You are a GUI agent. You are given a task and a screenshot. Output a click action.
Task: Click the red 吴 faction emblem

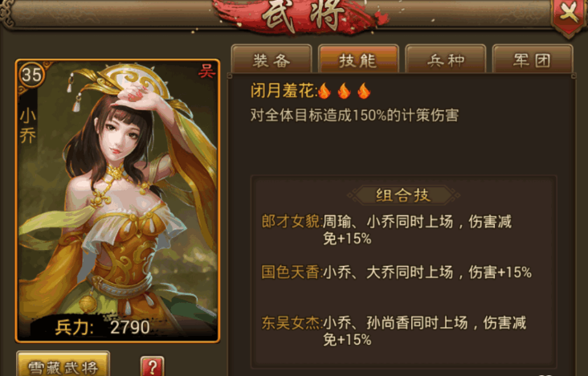point(206,71)
